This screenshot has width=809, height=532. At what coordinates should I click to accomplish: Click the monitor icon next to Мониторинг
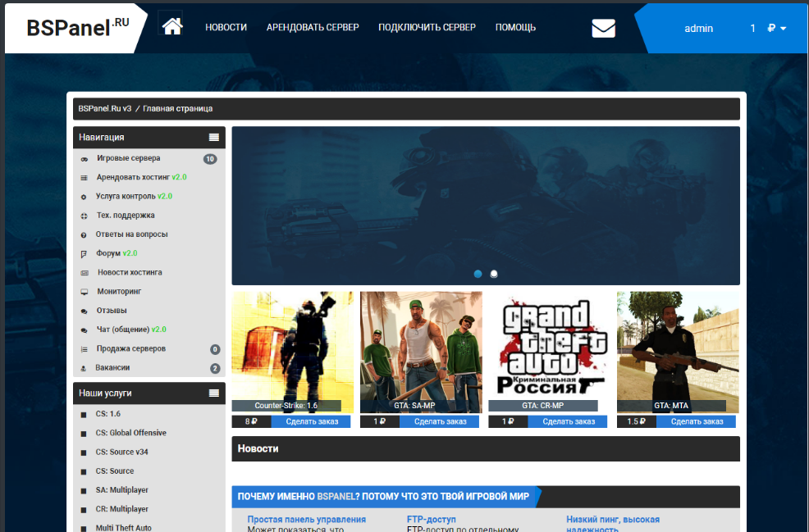click(x=84, y=292)
